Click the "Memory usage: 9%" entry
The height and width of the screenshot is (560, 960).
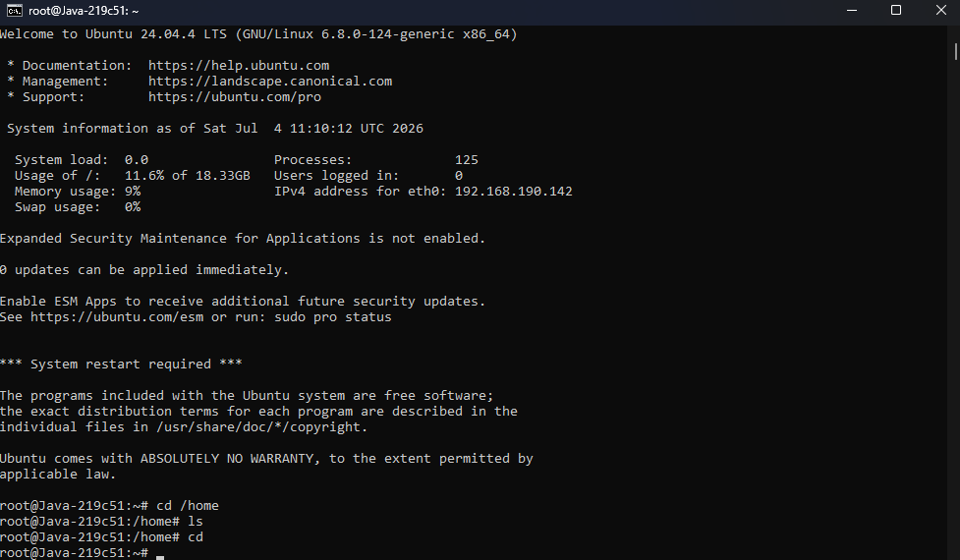(x=78, y=192)
